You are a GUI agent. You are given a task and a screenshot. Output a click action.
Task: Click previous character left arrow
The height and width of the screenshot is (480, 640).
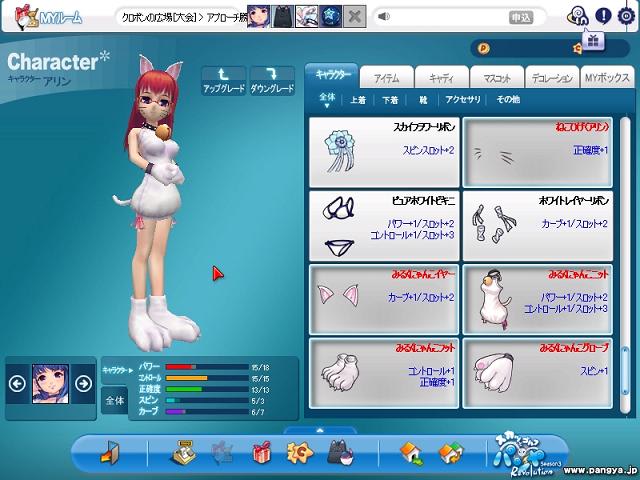17,383
